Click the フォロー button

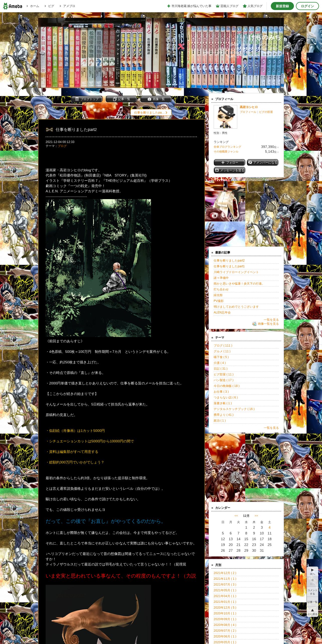pos(229,163)
